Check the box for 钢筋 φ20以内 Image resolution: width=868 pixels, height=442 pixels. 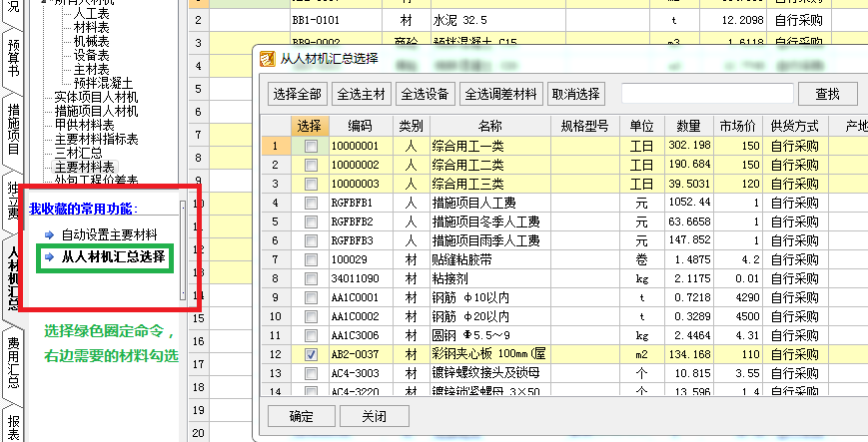pyautogui.click(x=311, y=317)
